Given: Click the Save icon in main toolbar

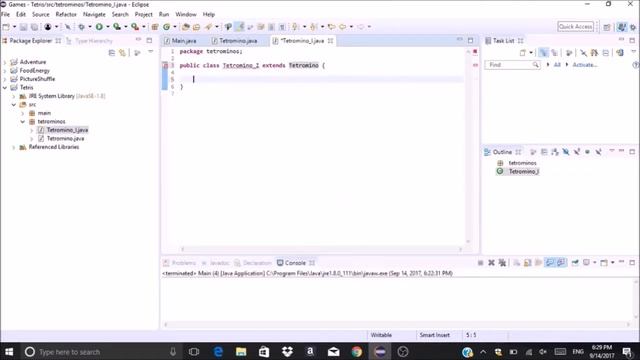Looking at the screenshot, I should pyautogui.click(x=24, y=27).
